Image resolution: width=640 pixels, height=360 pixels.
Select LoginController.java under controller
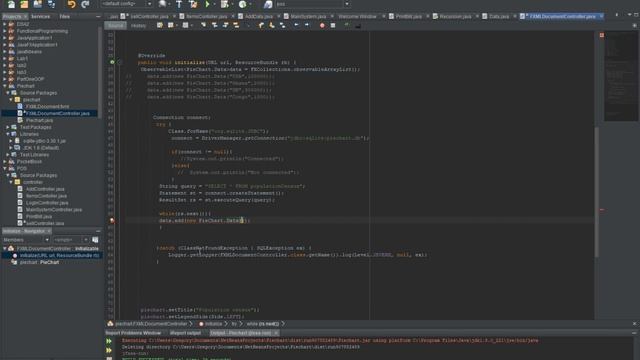point(47,203)
